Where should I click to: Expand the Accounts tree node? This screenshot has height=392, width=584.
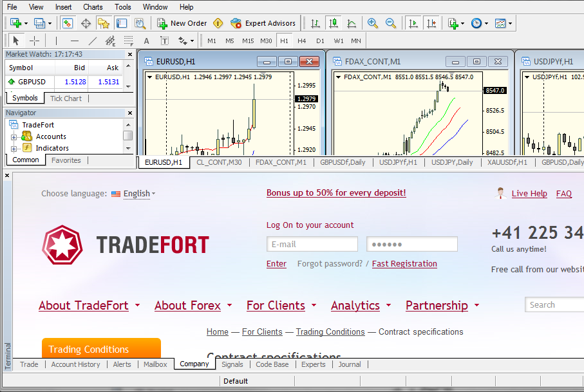point(14,137)
